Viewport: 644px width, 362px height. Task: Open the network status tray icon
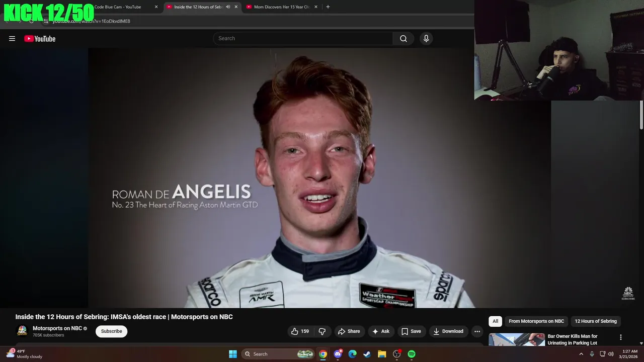click(602, 354)
